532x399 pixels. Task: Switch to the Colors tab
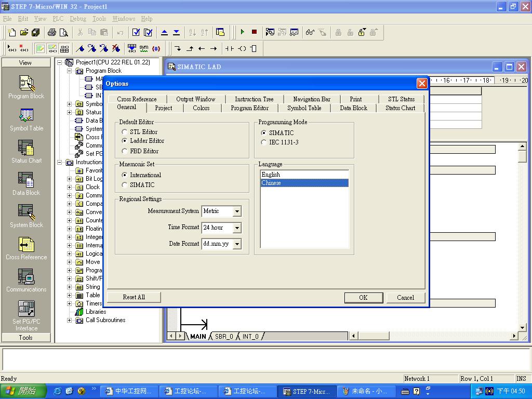(x=201, y=108)
